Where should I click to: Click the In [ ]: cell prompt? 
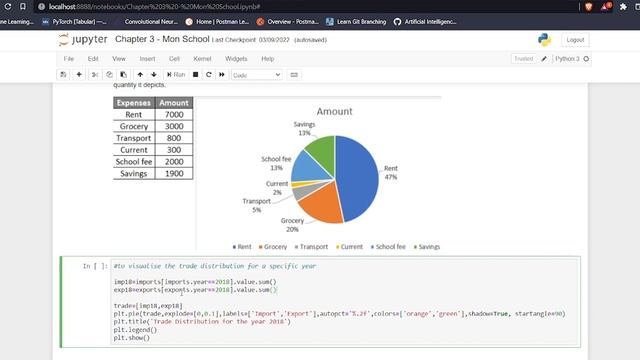(x=95, y=266)
